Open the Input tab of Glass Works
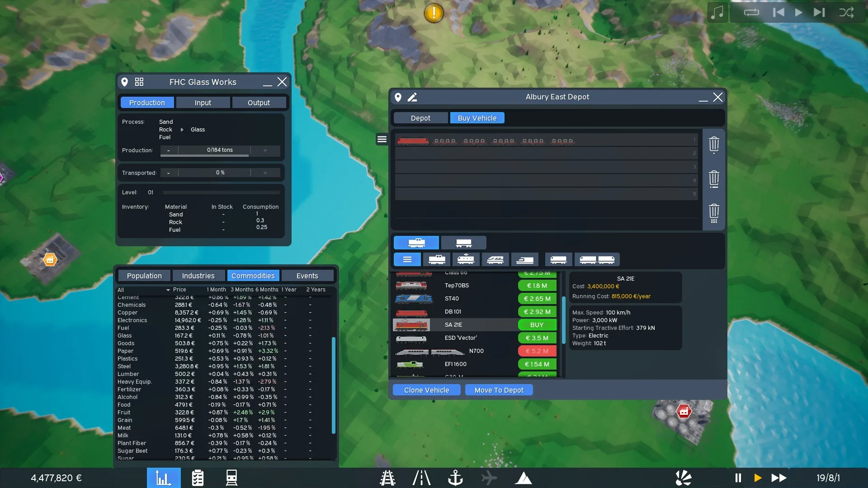 [x=203, y=103]
